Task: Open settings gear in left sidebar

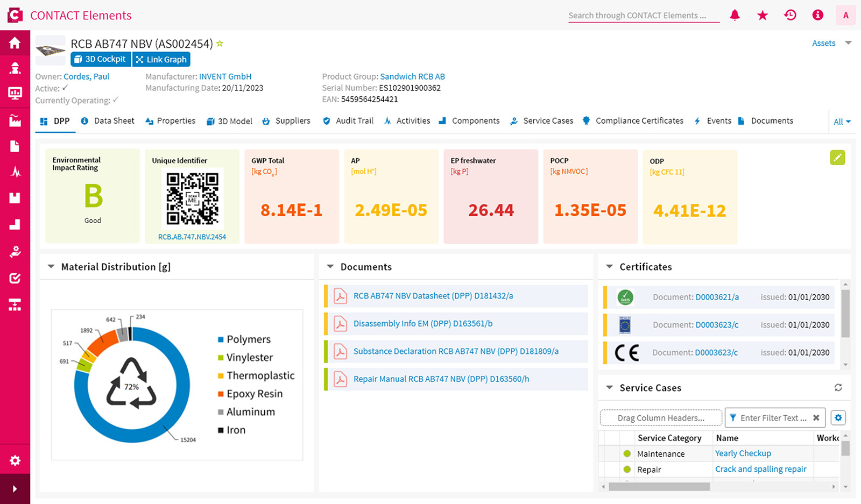Action: point(15,460)
